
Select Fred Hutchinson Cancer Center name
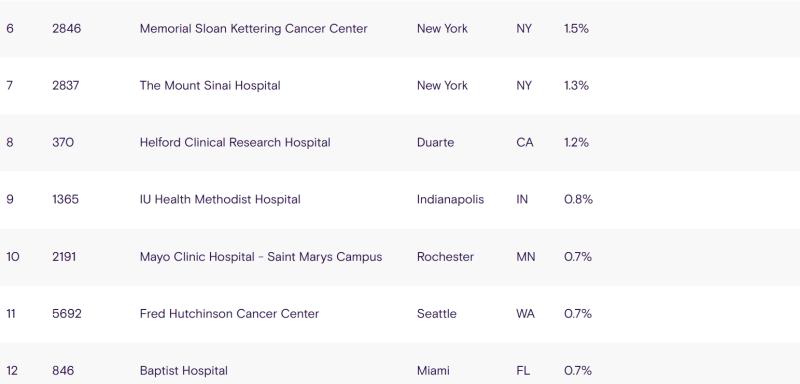pyautogui.click(x=229, y=314)
